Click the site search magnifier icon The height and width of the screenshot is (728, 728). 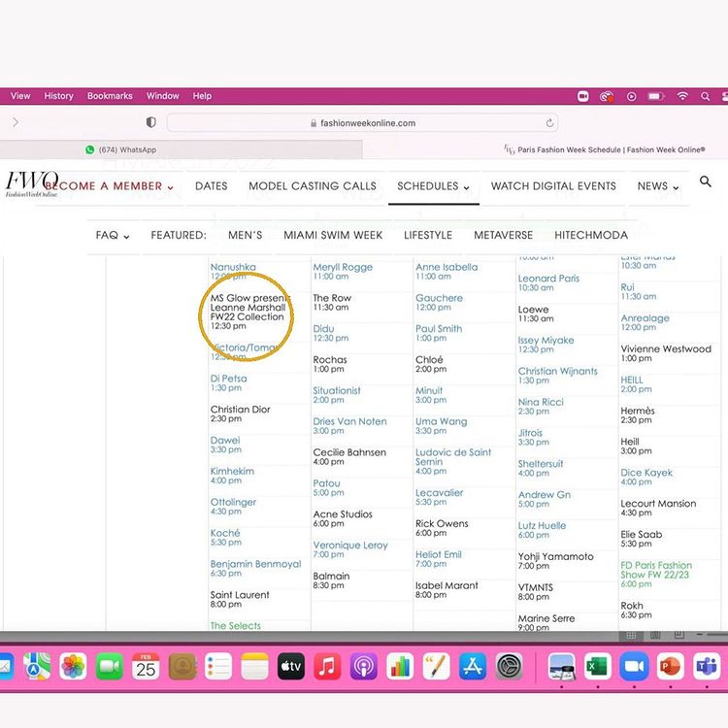[x=706, y=182]
